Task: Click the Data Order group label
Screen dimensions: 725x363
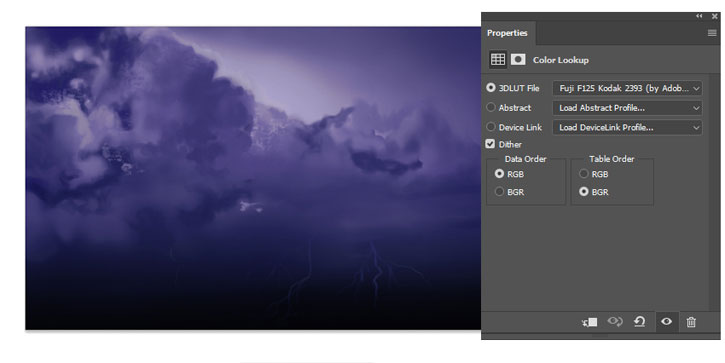Action: click(x=525, y=159)
